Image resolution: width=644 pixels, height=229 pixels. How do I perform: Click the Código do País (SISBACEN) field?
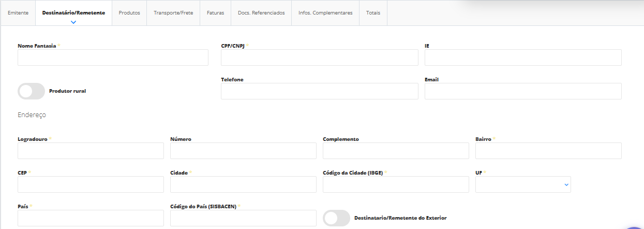pyautogui.click(x=243, y=218)
